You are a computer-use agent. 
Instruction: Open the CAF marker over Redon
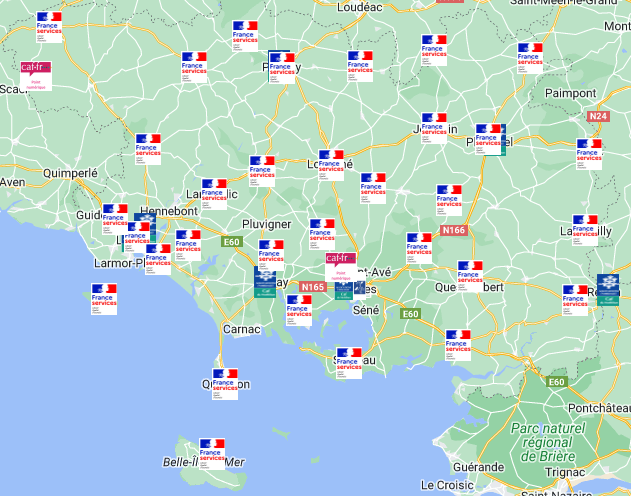[608, 290]
